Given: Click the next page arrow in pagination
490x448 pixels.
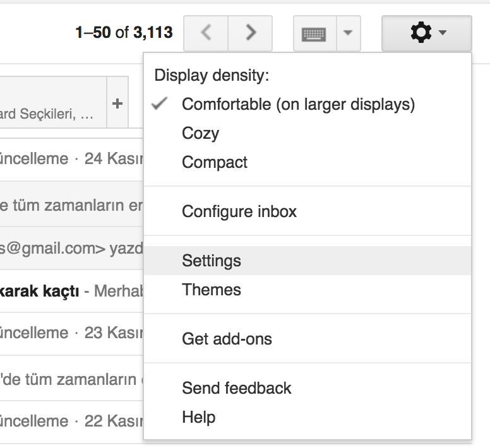Looking at the screenshot, I should click(250, 33).
